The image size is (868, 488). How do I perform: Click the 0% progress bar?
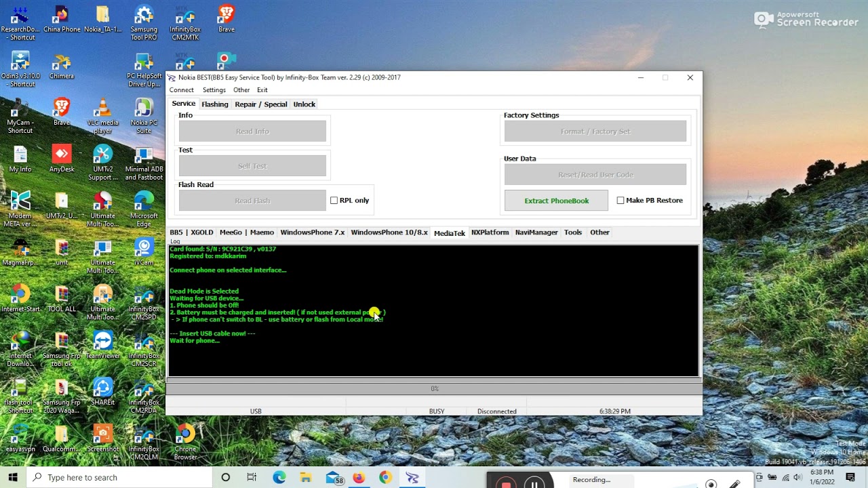coord(434,388)
